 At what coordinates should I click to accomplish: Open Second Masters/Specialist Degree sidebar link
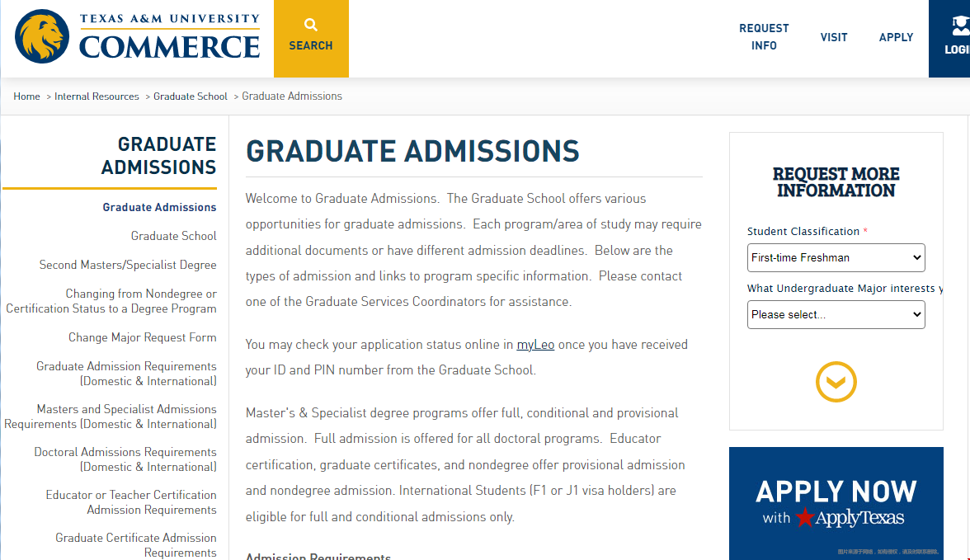tap(128, 265)
